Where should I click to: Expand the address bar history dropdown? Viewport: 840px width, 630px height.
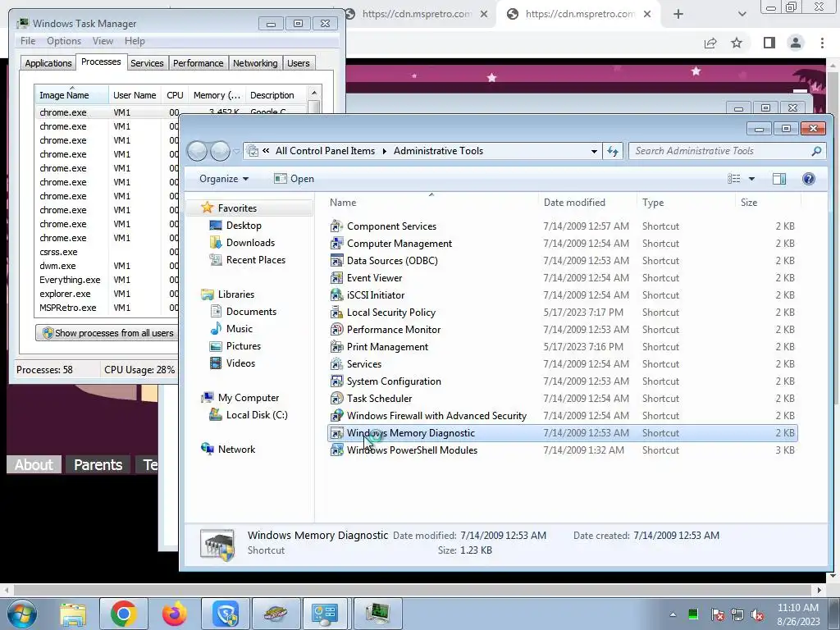[x=594, y=151]
